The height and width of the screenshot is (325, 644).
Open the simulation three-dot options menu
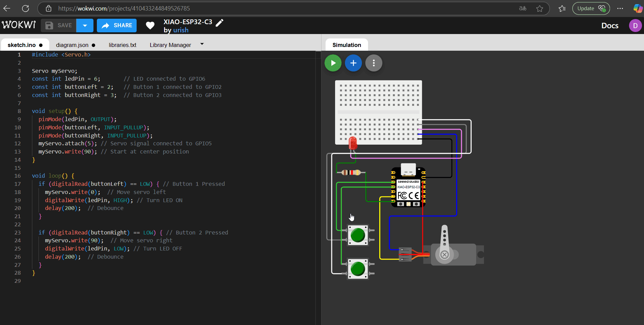click(x=373, y=63)
